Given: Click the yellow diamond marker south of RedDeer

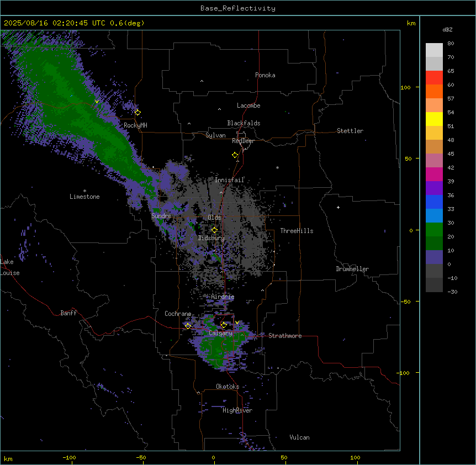Looking at the screenshot, I should coord(235,155).
